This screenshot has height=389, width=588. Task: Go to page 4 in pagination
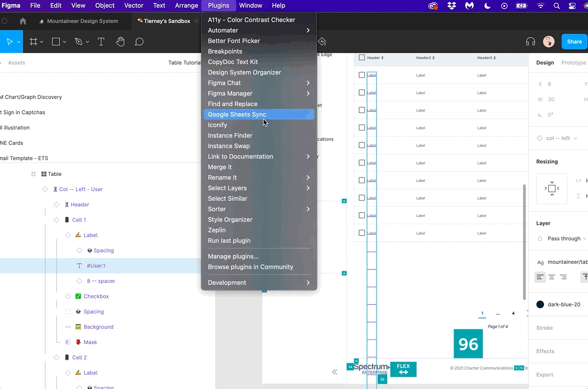coord(513,313)
